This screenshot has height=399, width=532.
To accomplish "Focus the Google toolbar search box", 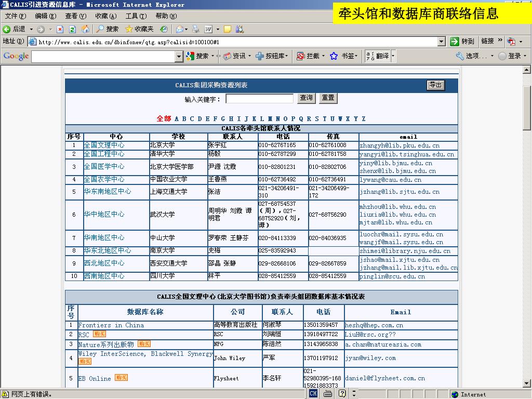I will (x=103, y=56).
